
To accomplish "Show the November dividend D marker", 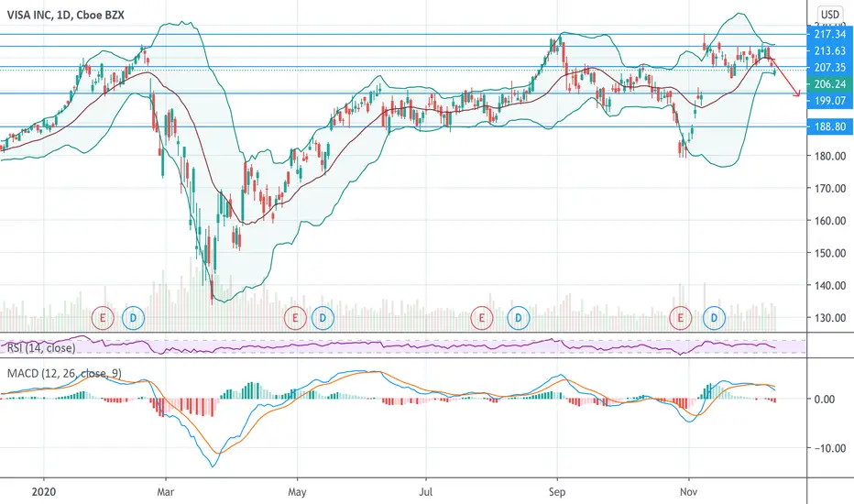I will pos(714,317).
